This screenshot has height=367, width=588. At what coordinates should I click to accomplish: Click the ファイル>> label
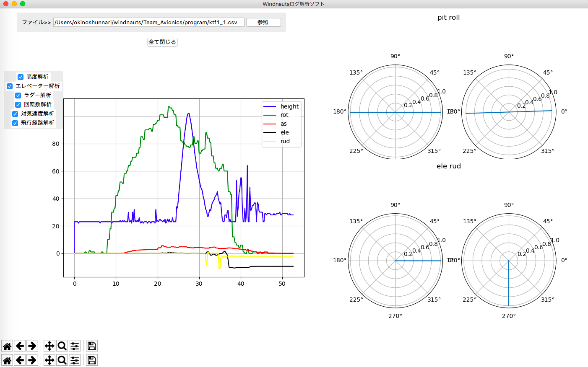tap(36, 22)
